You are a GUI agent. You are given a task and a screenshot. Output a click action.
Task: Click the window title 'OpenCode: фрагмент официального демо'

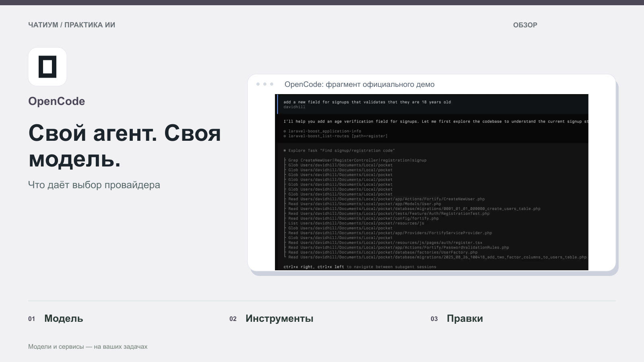[359, 84]
